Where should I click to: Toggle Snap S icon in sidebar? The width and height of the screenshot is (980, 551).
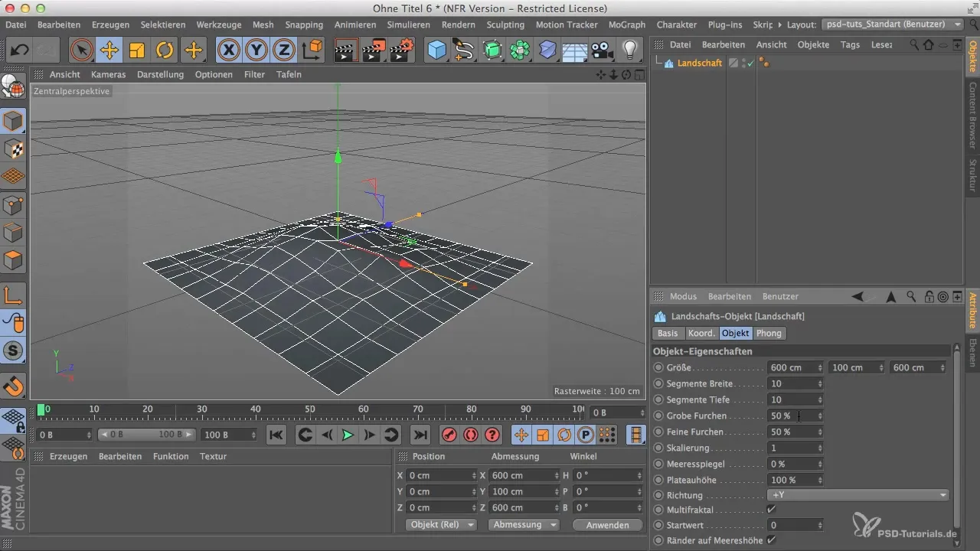point(14,351)
